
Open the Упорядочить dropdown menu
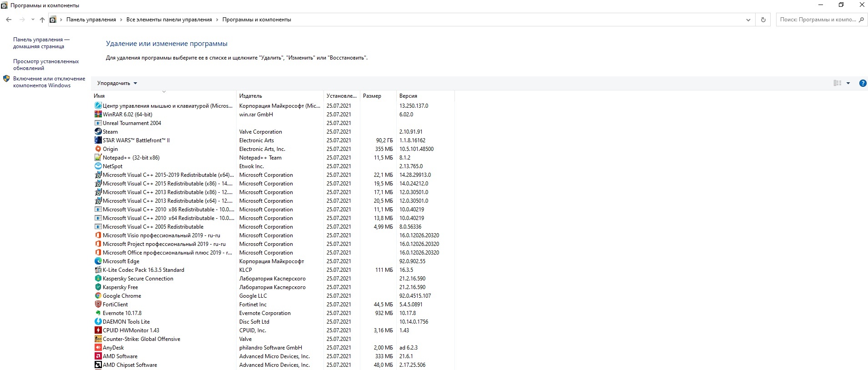click(x=117, y=83)
